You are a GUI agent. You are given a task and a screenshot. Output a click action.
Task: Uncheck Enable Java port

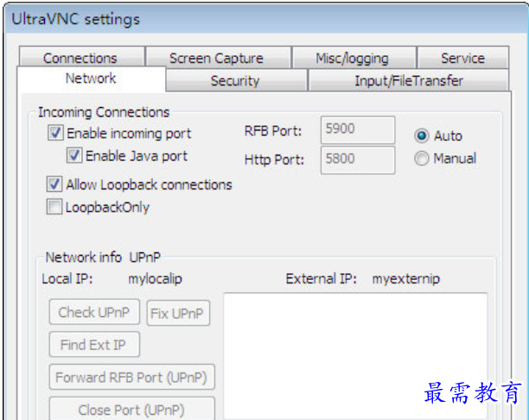pyautogui.click(x=75, y=156)
